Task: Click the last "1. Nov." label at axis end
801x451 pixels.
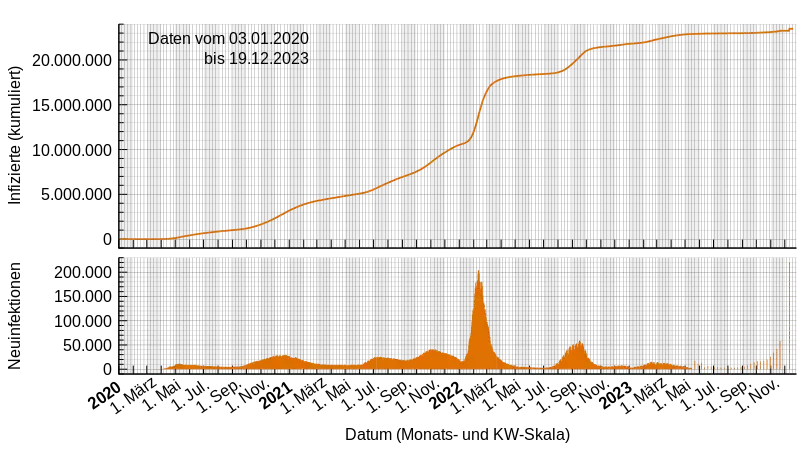Action: pyautogui.click(x=759, y=396)
